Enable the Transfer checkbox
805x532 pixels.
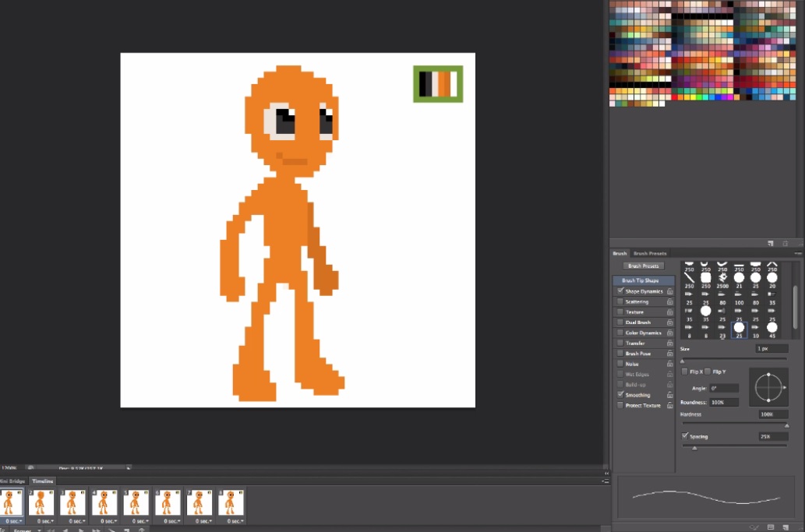tap(620, 343)
